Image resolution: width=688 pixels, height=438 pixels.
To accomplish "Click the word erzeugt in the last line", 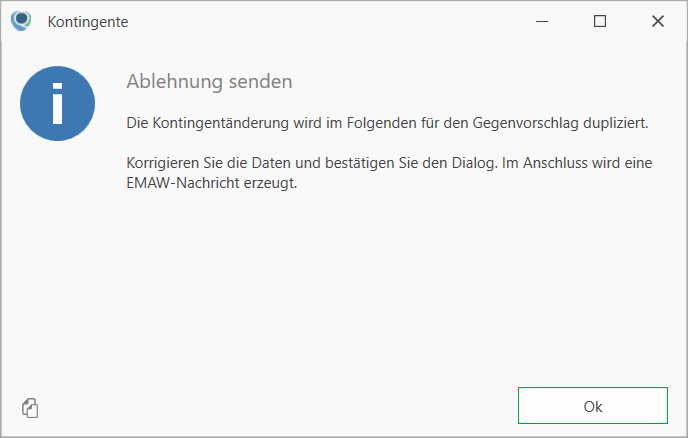I will 268,183.
